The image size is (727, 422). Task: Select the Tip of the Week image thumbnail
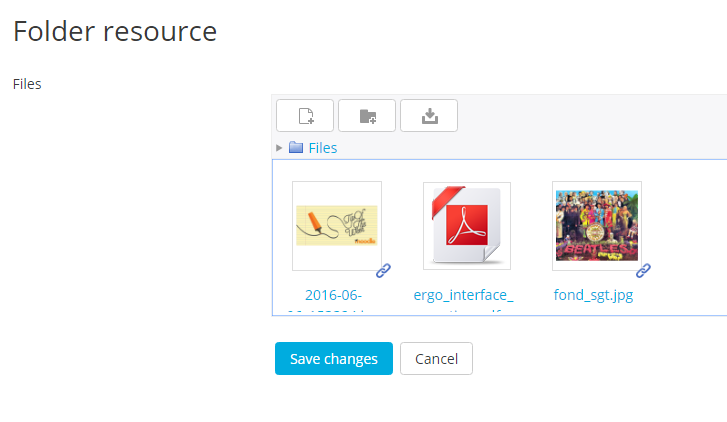click(337, 226)
